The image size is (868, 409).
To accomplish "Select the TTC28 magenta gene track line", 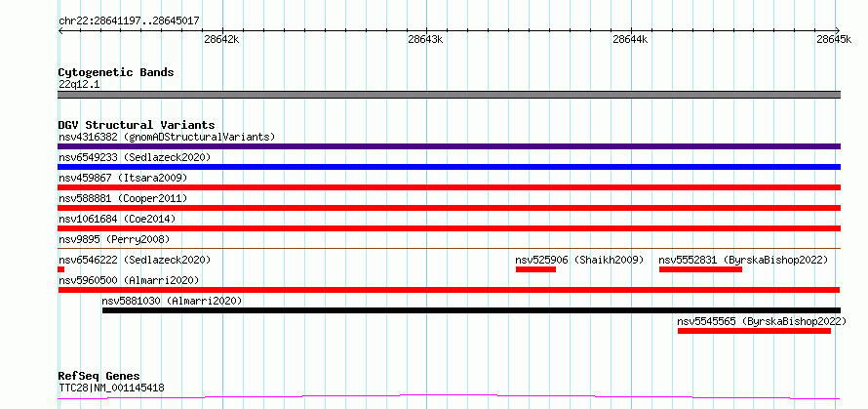I will [449, 397].
